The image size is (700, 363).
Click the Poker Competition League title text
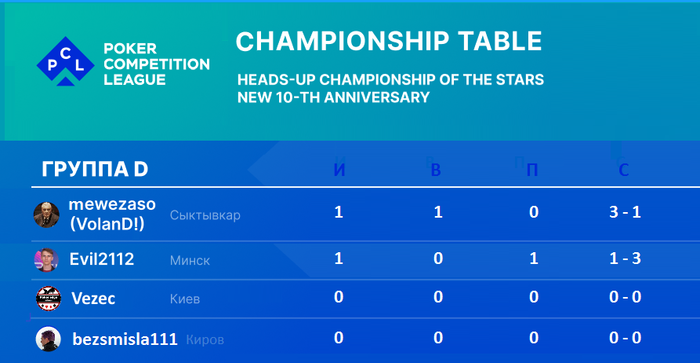[157, 64]
